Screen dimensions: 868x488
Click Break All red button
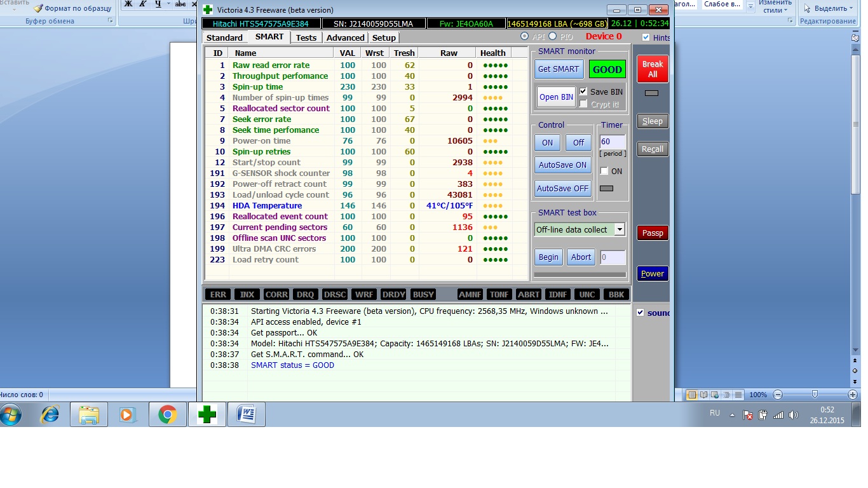(x=653, y=69)
